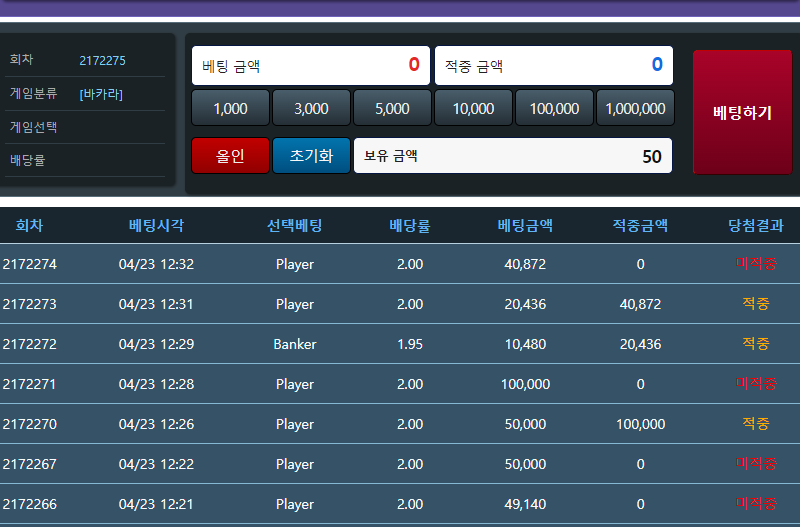
Task: Select the history row for round 2172272
Action: (x=400, y=344)
